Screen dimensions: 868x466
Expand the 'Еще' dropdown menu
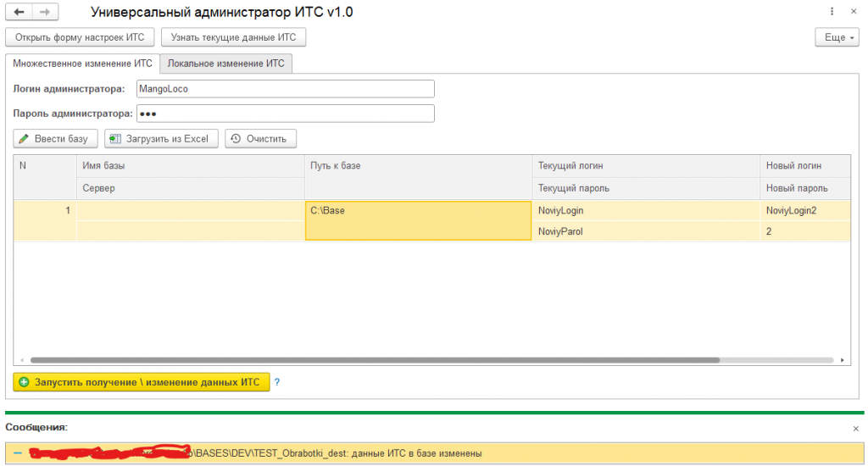[837, 37]
